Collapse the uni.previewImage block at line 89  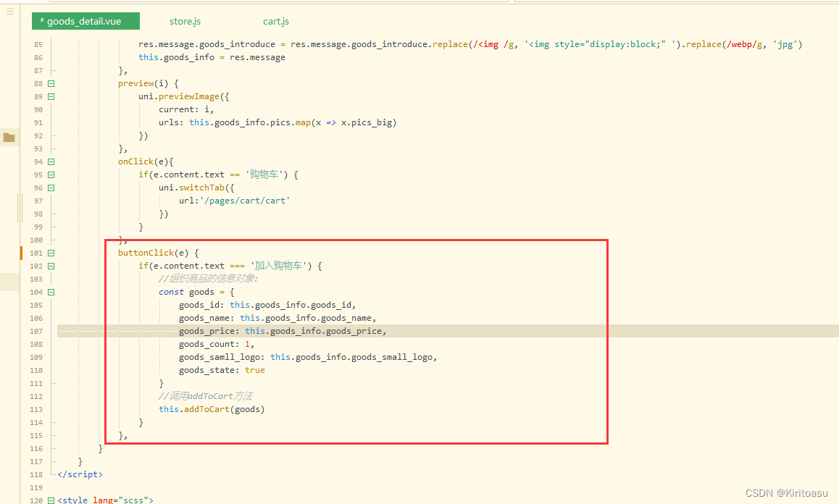(x=51, y=97)
